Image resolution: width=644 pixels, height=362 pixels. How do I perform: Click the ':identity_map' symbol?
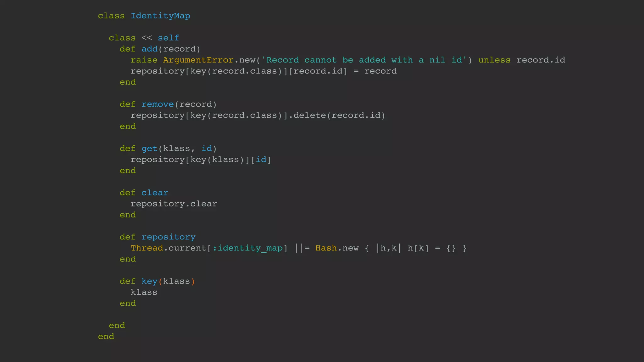click(x=247, y=248)
